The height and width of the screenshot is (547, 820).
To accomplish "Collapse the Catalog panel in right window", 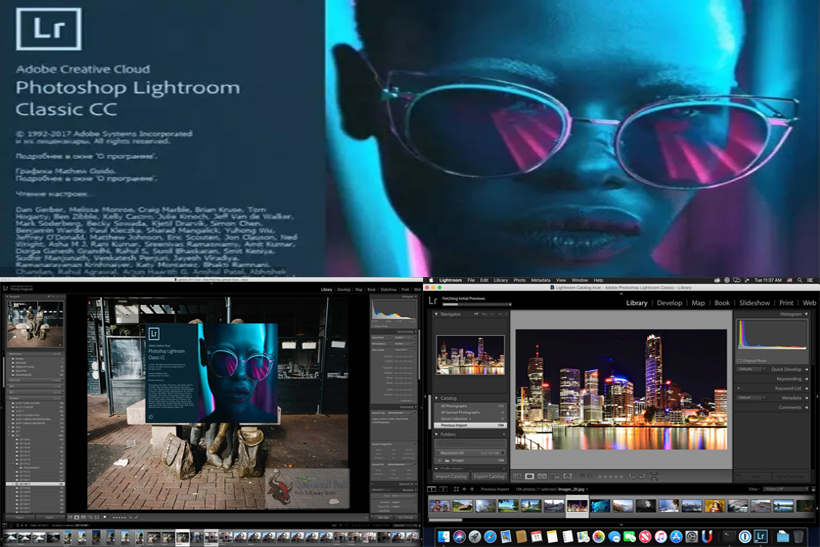I will [x=437, y=398].
